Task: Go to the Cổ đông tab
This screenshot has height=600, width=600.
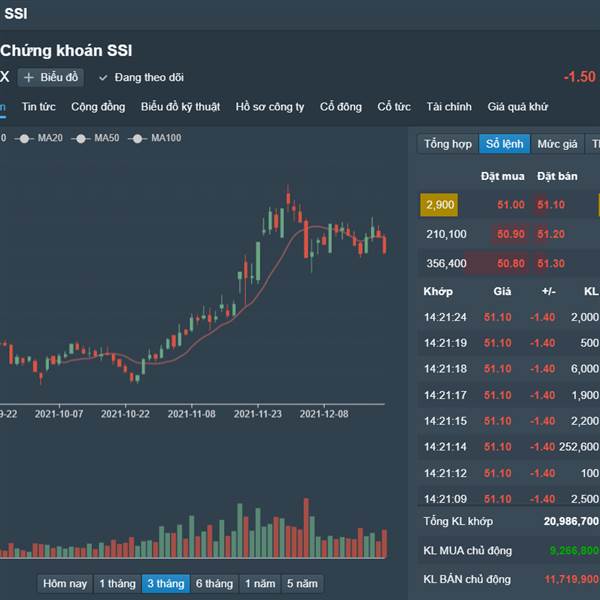Action: click(341, 107)
